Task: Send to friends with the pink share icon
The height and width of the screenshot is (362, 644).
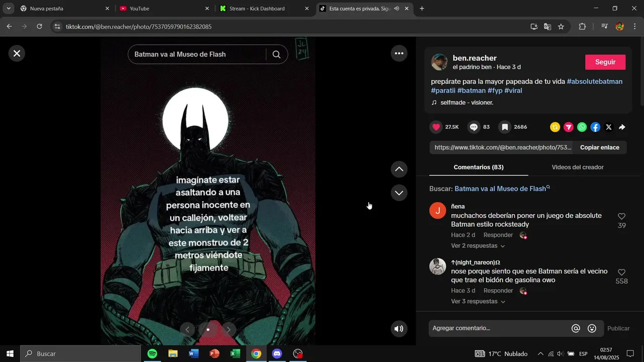Action: (569, 127)
